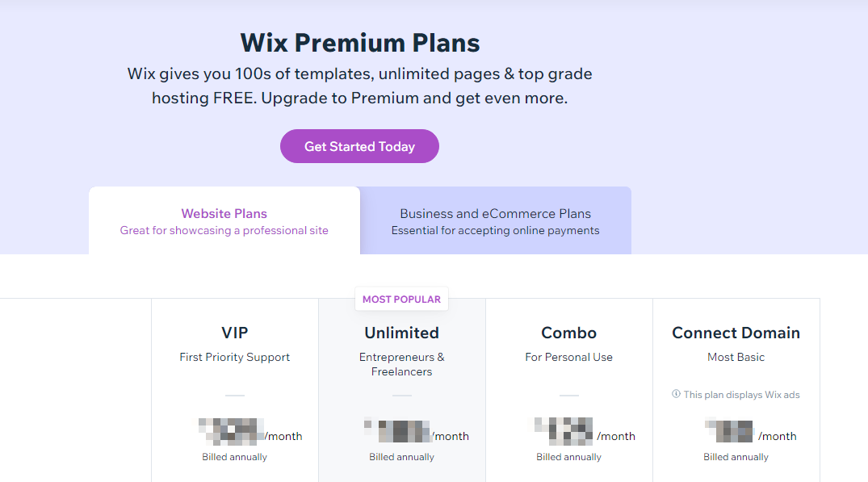The image size is (868, 482).
Task: Click 'Billed annually' under Combo plan
Action: [x=568, y=457]
